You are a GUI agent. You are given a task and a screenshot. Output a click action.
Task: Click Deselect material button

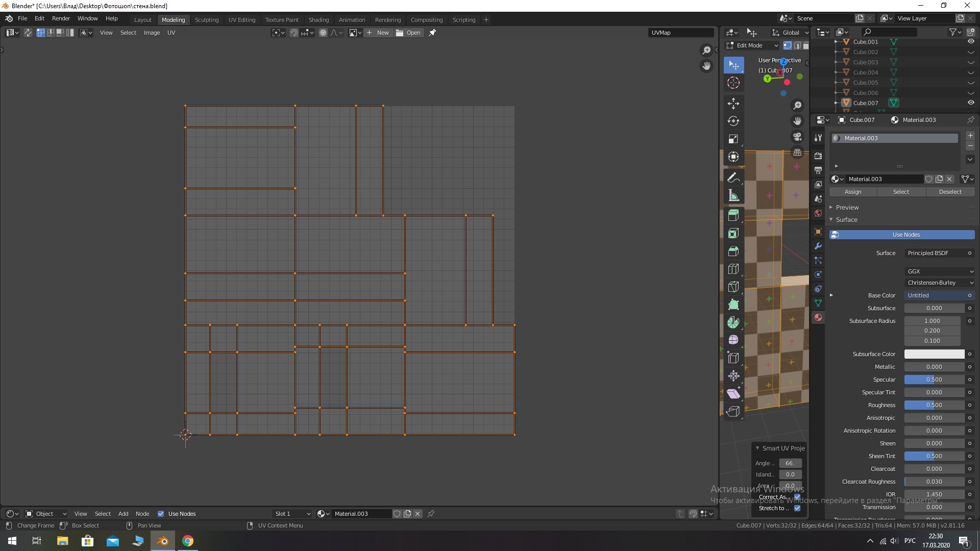coord(950,192)
